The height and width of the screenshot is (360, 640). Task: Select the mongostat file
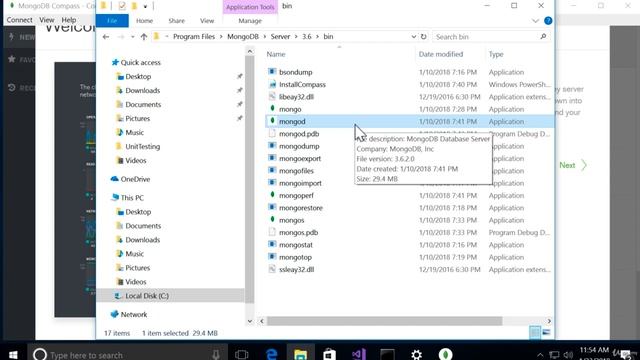tap(296, 245)
